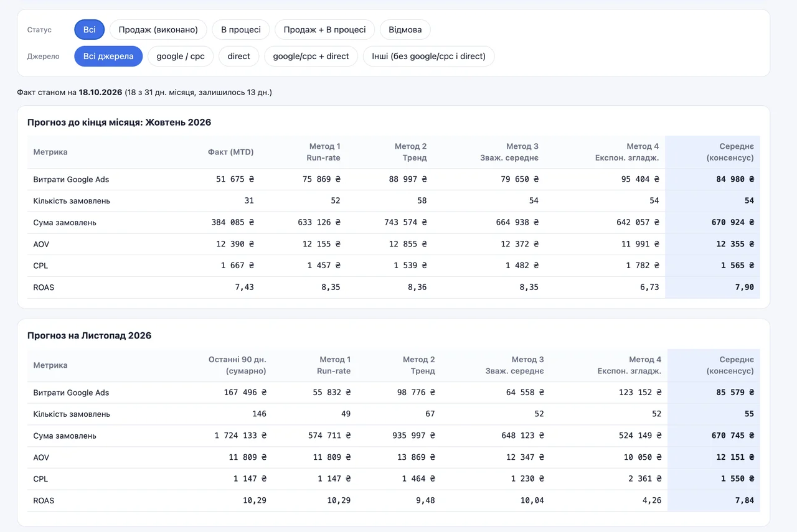Viewport: 797px width, 532px height.
Task: Select 'Інші (без google/cpc і direct)' filter
Action: (x=429, y=56)
